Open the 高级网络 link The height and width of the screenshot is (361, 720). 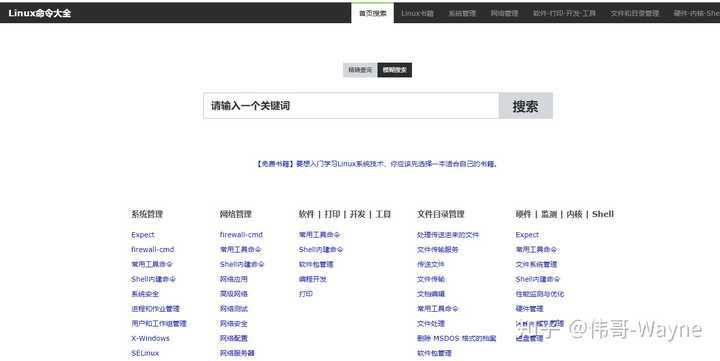pos(234,294)
